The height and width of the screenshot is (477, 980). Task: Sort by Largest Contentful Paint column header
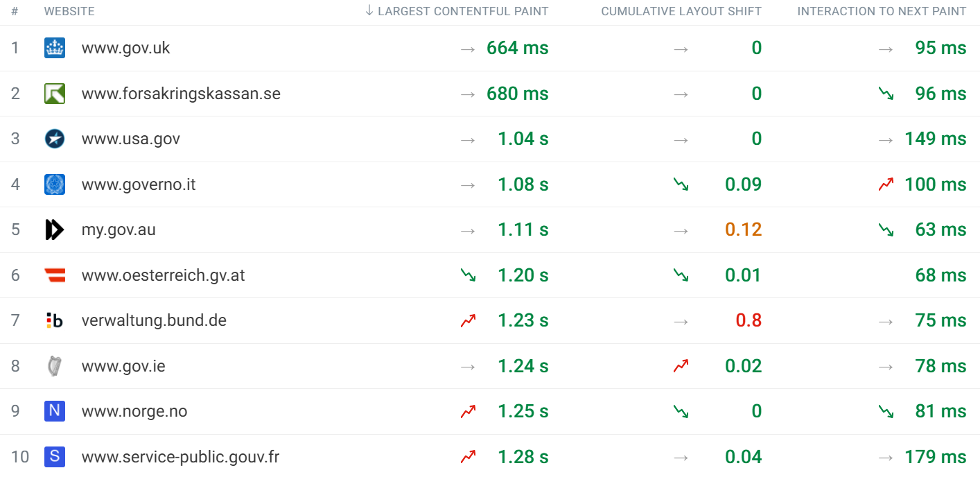point(457,11)
